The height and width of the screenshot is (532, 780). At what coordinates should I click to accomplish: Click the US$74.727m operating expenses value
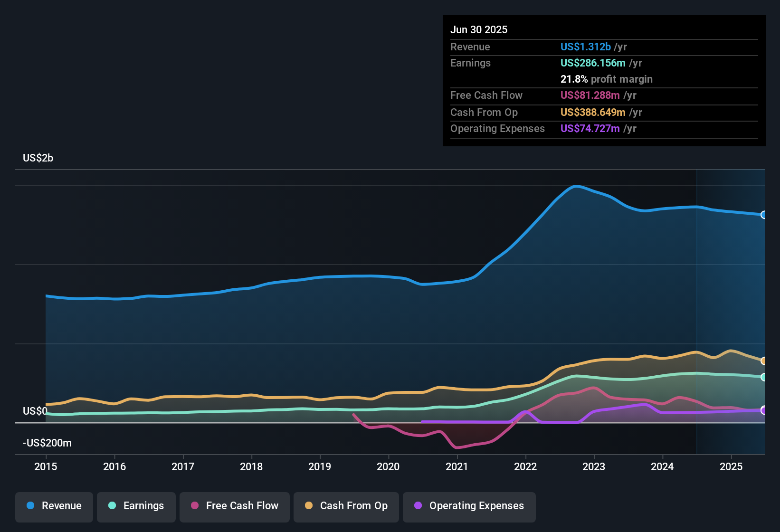590,128
